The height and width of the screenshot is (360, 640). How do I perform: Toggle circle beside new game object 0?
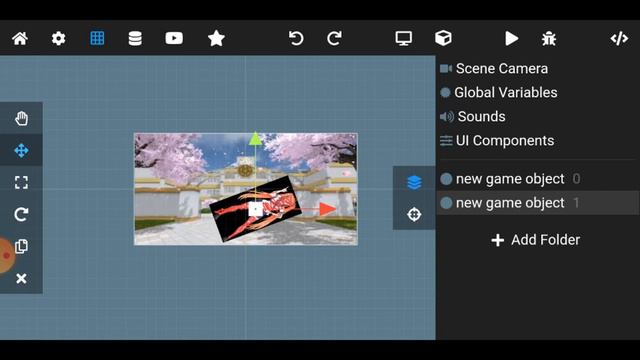tap(446, 179)
